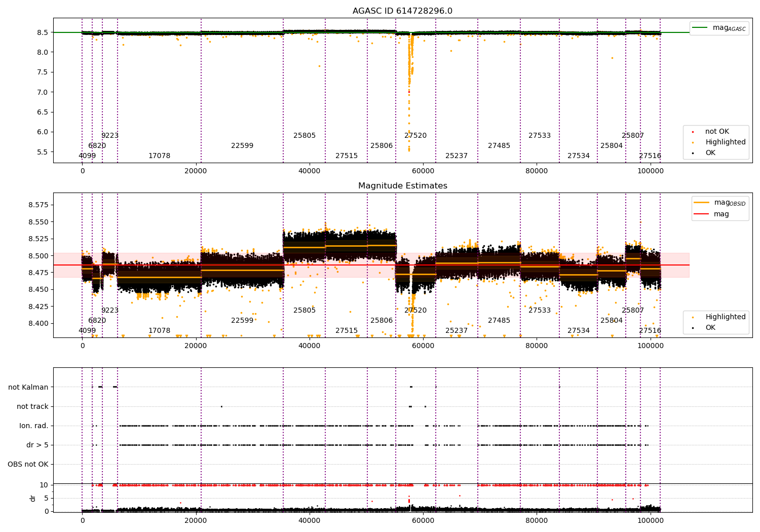Click OBSID label 25804 in top plot
Image resolution: width=760 pixels, height=532 pixels.
click(x=612, y=146)
